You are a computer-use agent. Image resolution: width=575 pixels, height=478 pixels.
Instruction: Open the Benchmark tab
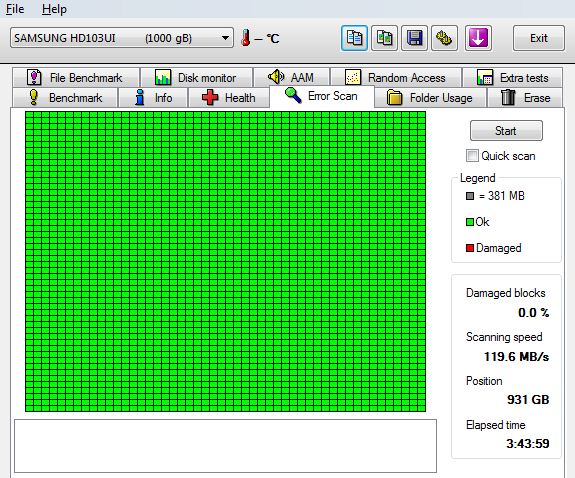65,98
